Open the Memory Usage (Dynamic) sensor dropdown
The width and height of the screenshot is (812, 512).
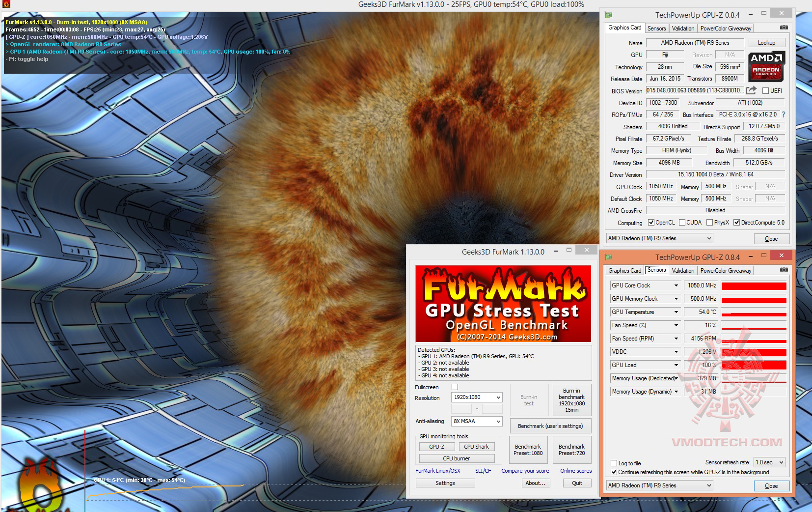pos(676,392)
